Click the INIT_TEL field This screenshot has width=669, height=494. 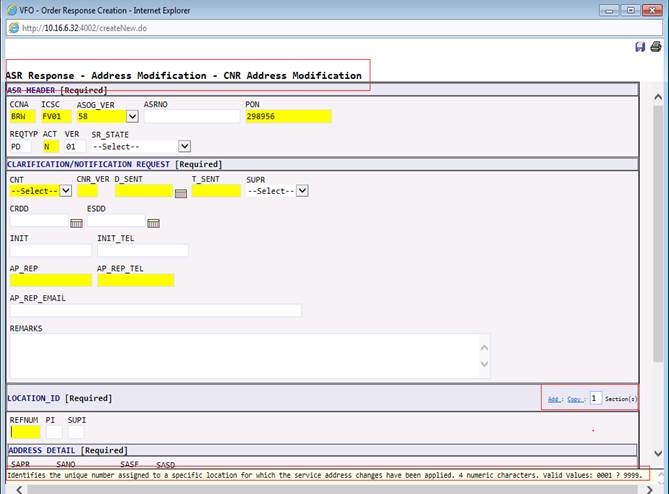[143, 250]
